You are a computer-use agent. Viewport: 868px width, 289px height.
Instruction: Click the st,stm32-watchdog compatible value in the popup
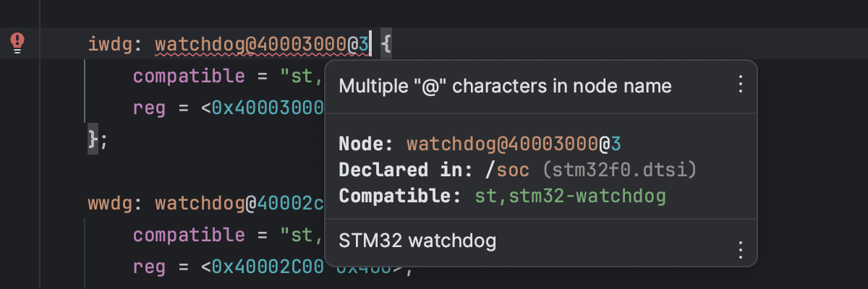(570, 196)
